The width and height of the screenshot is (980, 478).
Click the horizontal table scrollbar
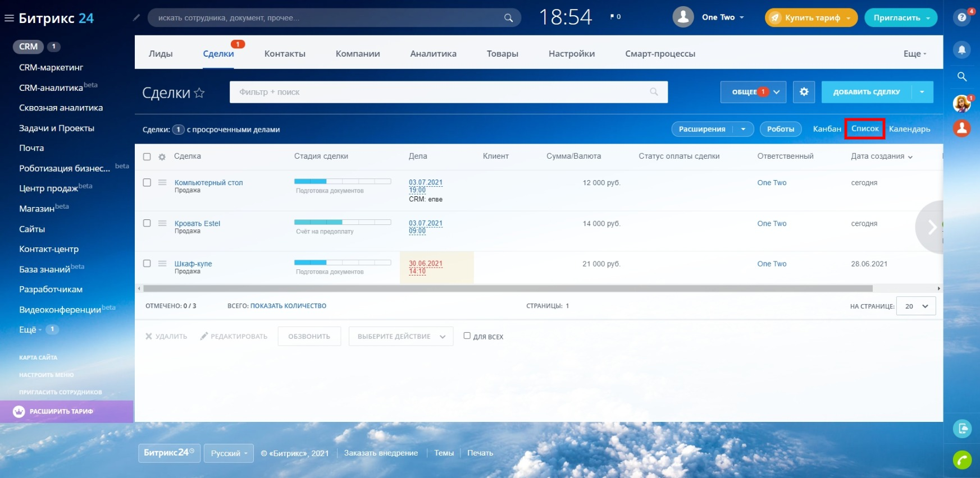508,288
